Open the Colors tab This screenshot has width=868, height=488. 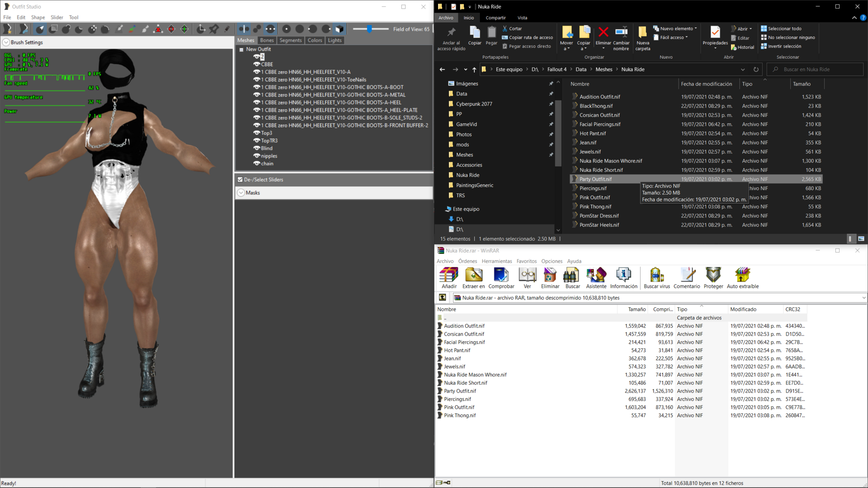[315, 40]
